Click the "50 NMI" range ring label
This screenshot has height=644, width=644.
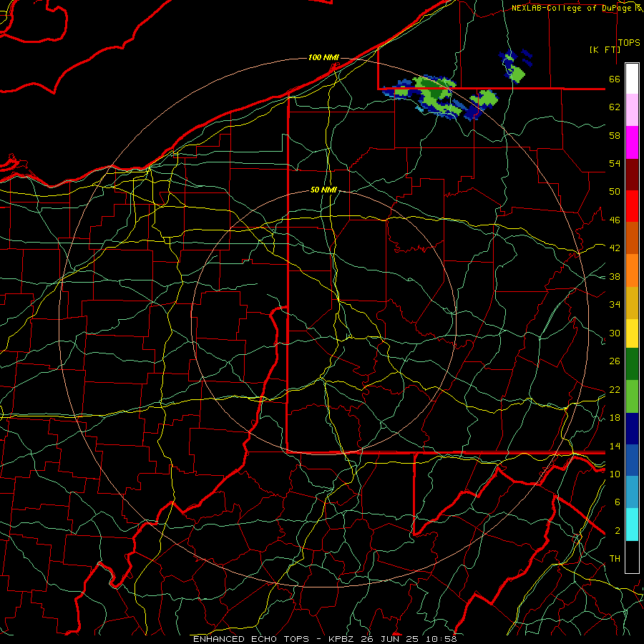tap(323, 190)
